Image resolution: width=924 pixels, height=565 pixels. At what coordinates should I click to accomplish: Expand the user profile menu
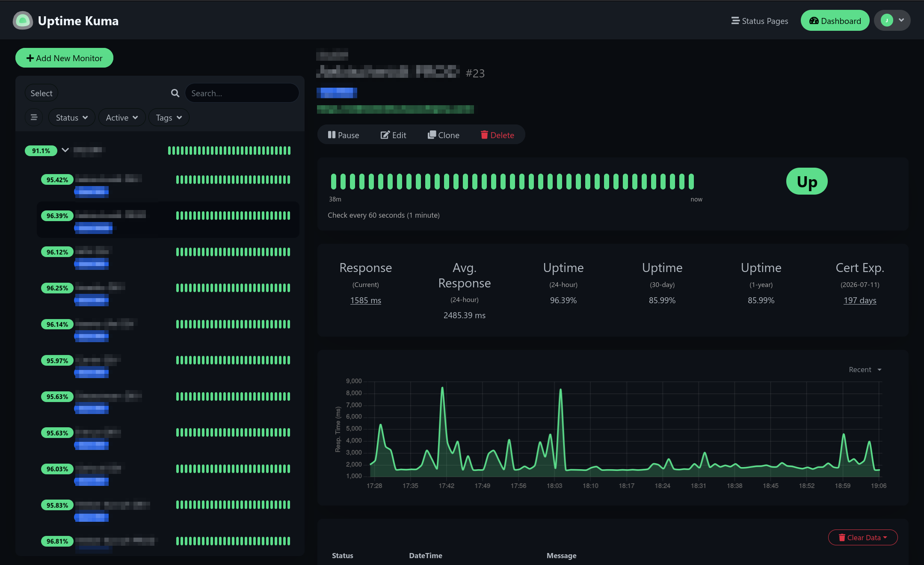[x=892, y=20]
